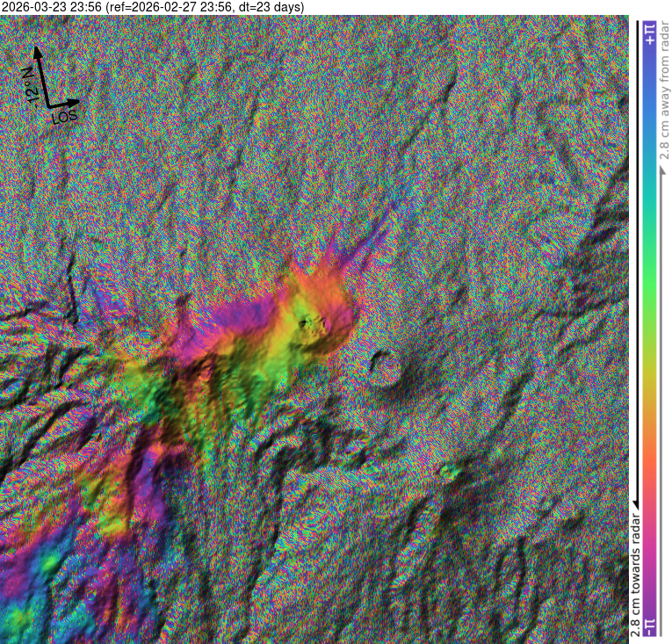Click the LOS direction arrow
The width and height of the screenshot is (672, 644).
69,104
